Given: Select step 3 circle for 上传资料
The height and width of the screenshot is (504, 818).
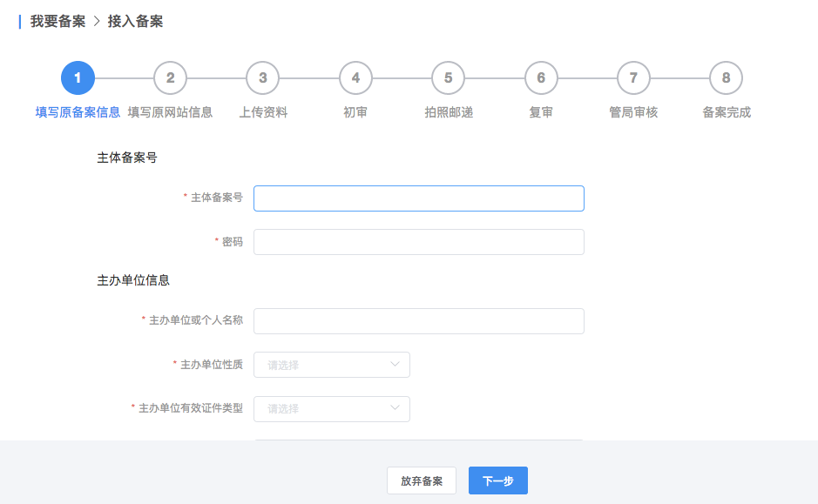Looking at the screenshot, I should click(263, 78).
